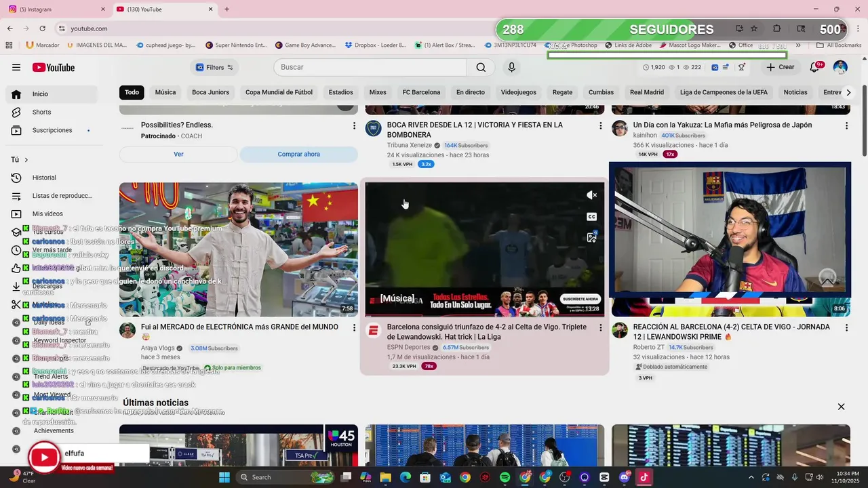This screenshot has height=488, width=868.
Task: Open the Inicio sidebar item
Action: [x=51, y=94]
